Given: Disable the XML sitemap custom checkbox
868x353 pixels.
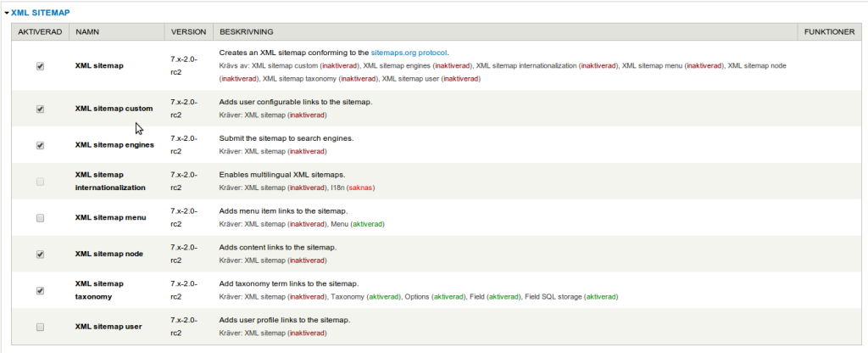Looking at the screenshot, I should click(x=40, y=109).
